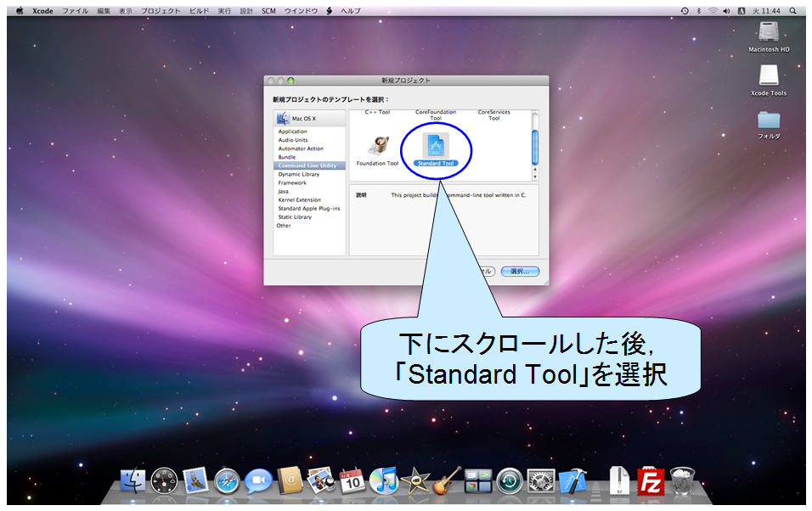Open the volume control in menu bar
Screen dimensions: 812x511
coord(726,10)
